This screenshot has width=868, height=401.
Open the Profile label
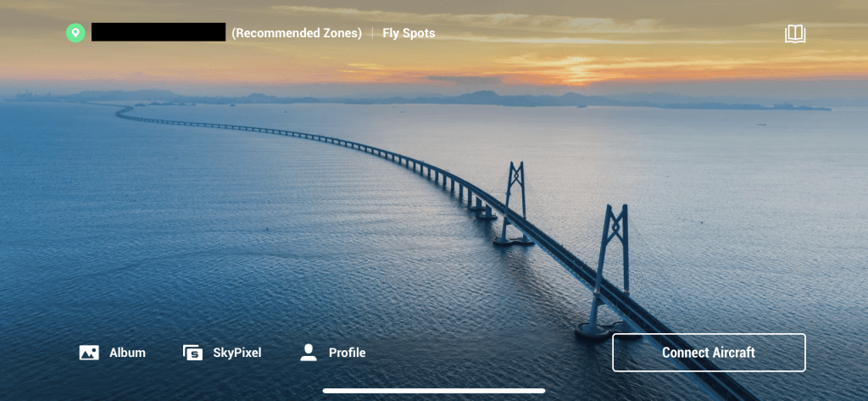[x=347, y=353]
